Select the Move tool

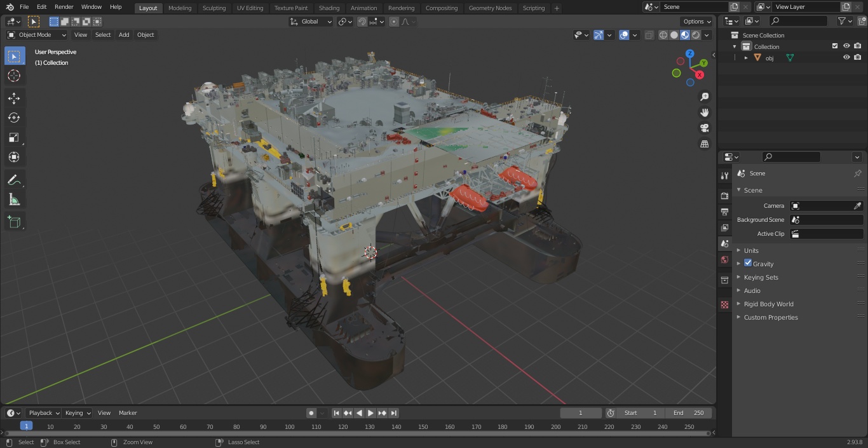14,98
